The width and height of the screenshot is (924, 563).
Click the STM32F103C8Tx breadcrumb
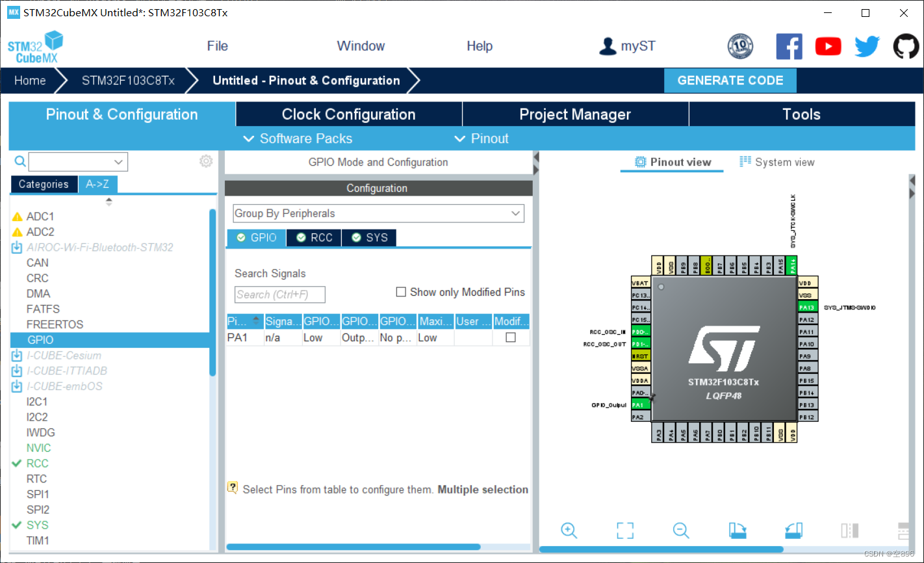[128, 81]
